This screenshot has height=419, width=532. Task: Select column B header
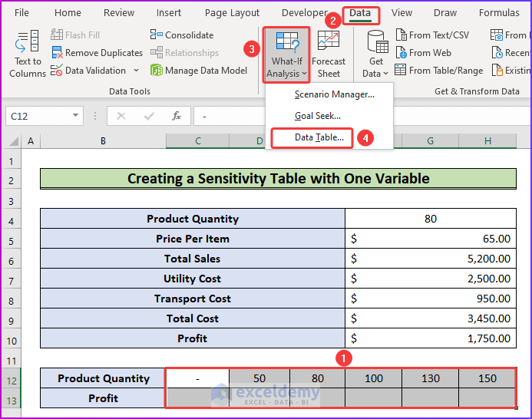point(103,140)
